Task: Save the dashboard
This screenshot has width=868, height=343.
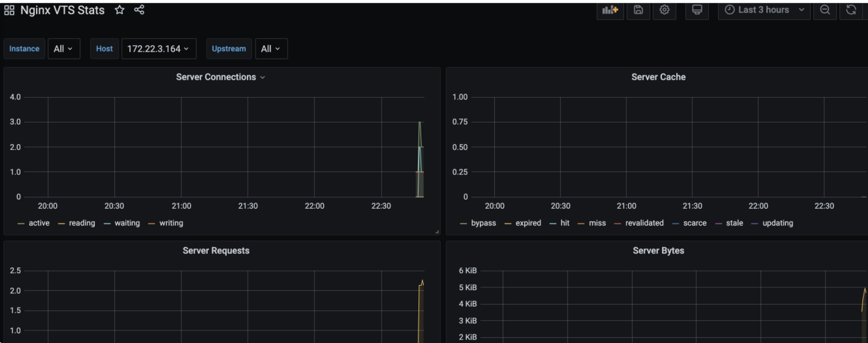Action: [x=638, y=10]
